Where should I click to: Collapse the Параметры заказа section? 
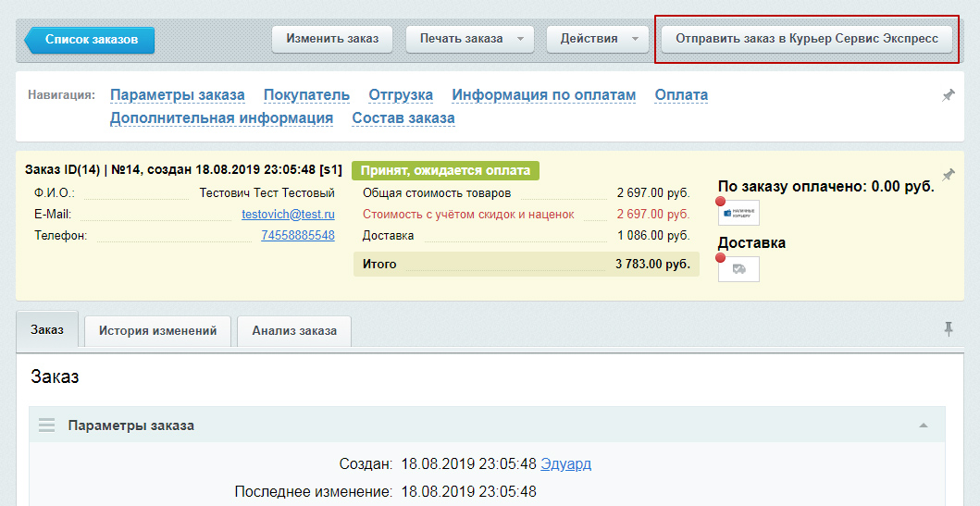tap(924, 426)
